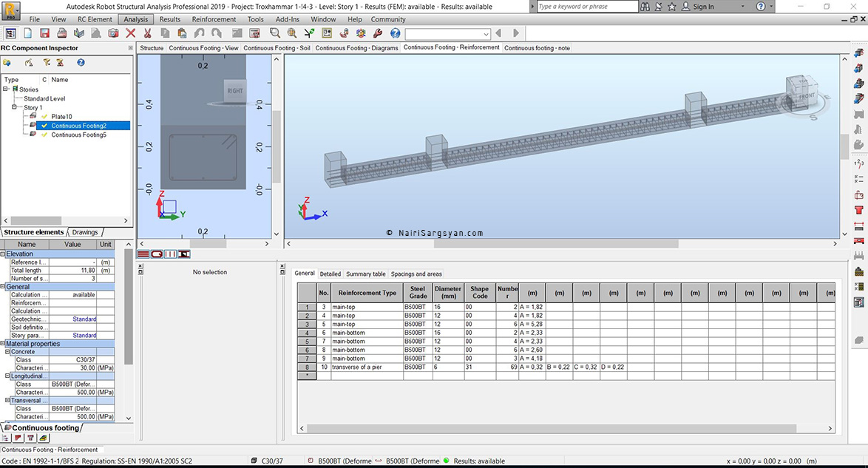Screen dimensions: 868x468
Task: Collapse the General property group
Action: point(3,287)
